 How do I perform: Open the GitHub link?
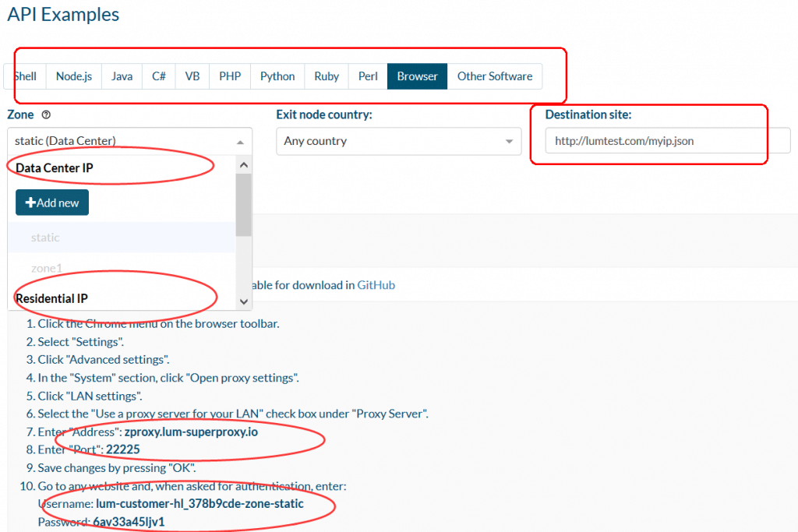pyautogui.click(x=376, y=285)
